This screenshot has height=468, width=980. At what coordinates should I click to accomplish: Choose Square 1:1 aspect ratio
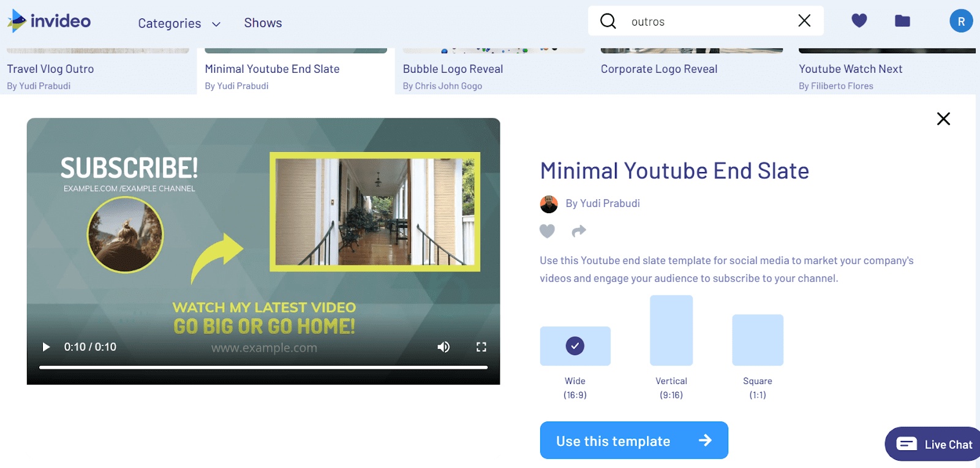coord(757,340)
